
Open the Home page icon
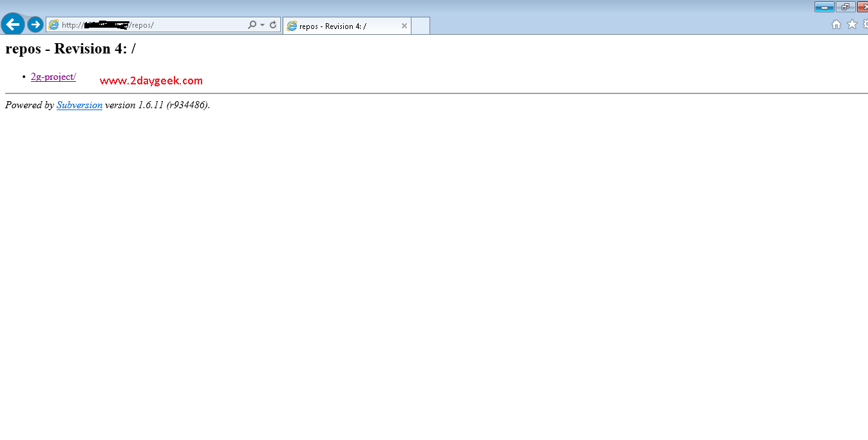836,24
